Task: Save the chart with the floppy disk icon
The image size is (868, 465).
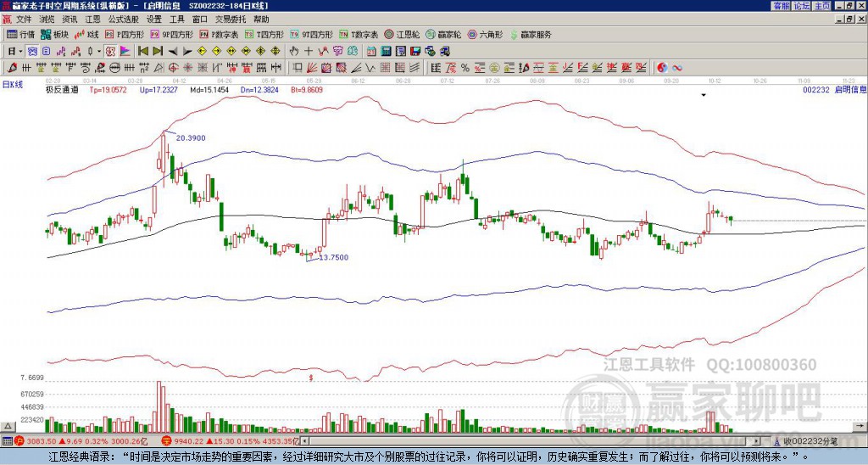Action: pyautogui.click(x=415, y=51)
